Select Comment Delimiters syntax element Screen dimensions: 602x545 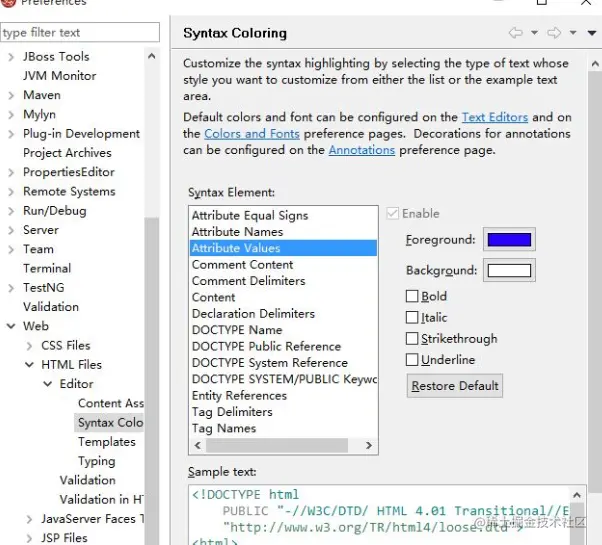pos(283,281)
